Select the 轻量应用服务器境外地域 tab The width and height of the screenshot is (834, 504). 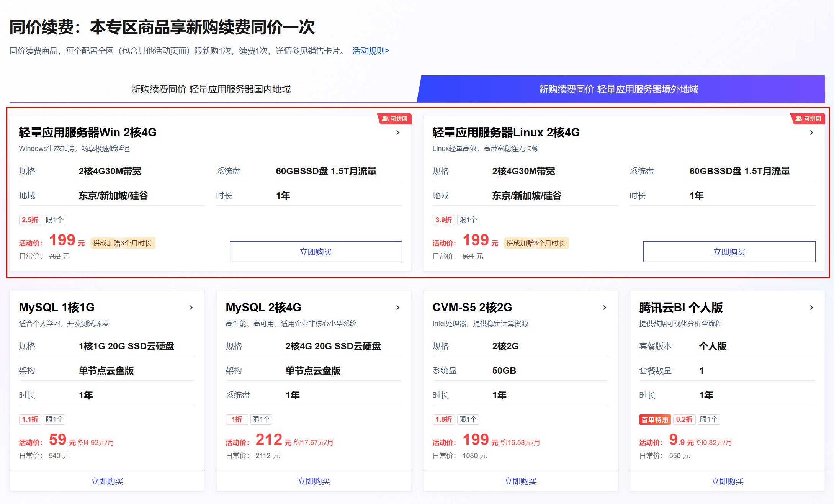(618, 89)
